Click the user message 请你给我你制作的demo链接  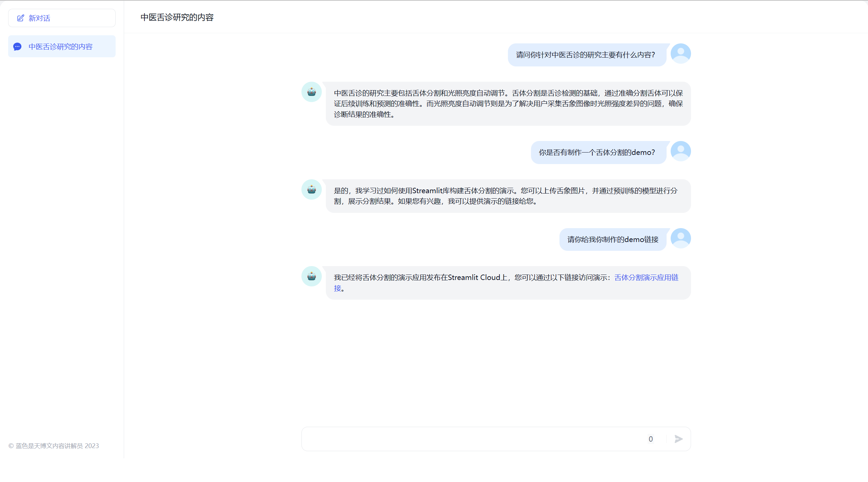pos(612,240)
